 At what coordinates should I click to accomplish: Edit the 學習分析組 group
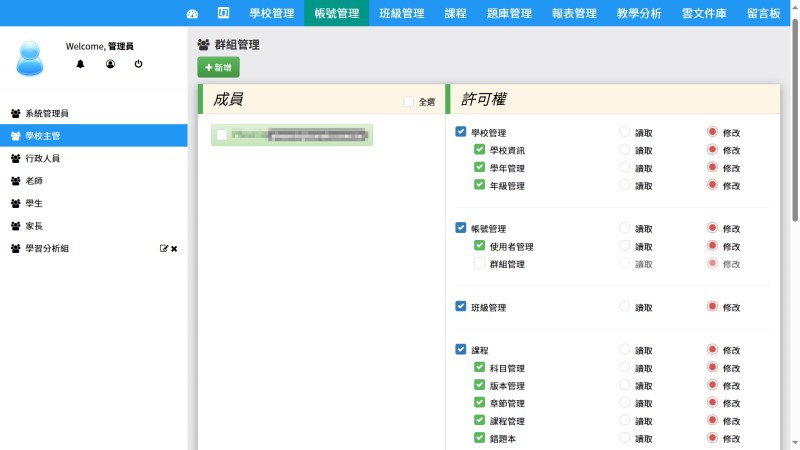164,248
